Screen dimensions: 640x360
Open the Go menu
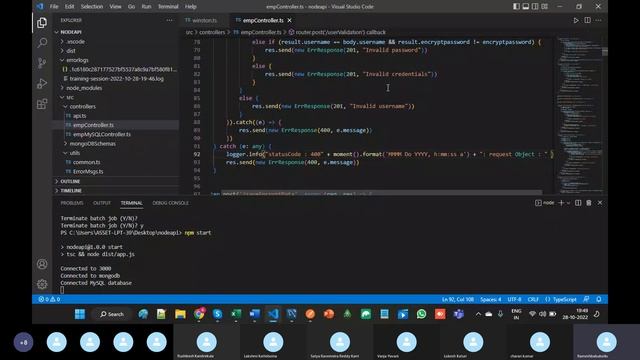coord(131,7)
